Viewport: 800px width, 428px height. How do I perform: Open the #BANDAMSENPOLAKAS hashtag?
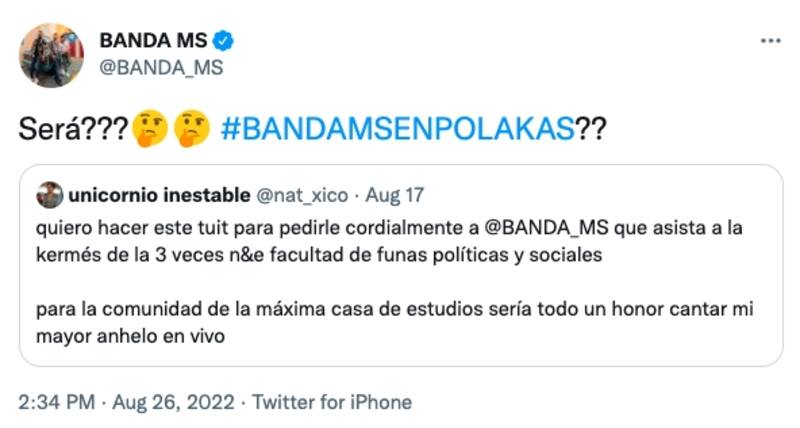pos(396,128)
